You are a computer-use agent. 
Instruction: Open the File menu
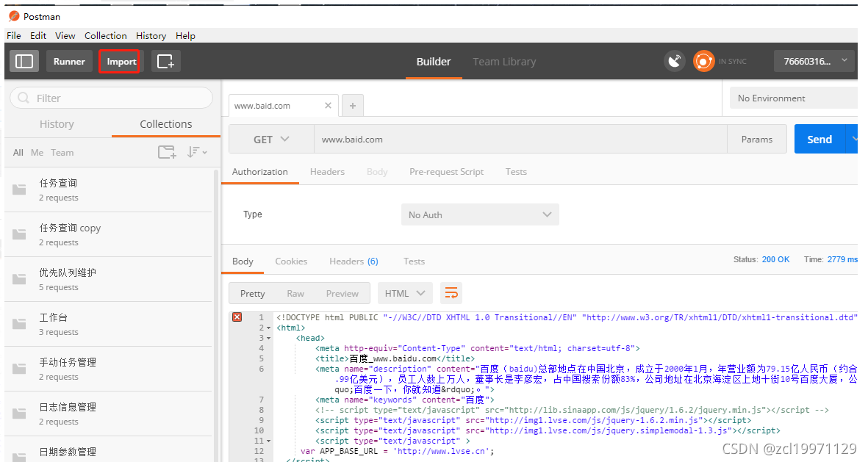(14, 35)
